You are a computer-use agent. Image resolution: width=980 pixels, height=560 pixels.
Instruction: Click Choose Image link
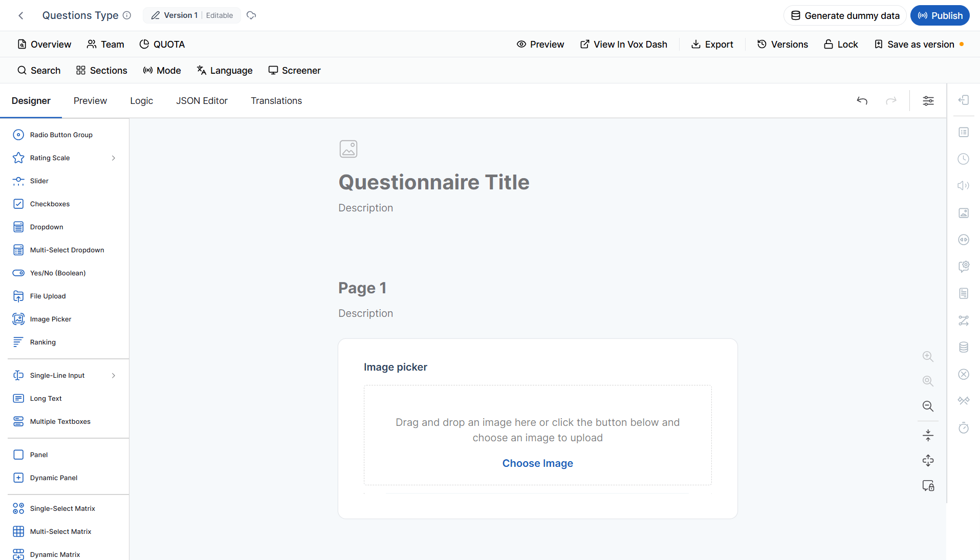(x=537, y=463)
